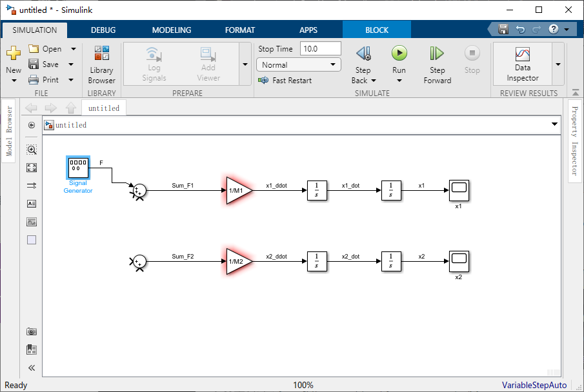Select the x1 scope block
The width and height of the screenshot is (584, 392).
[x=459, y=190]
